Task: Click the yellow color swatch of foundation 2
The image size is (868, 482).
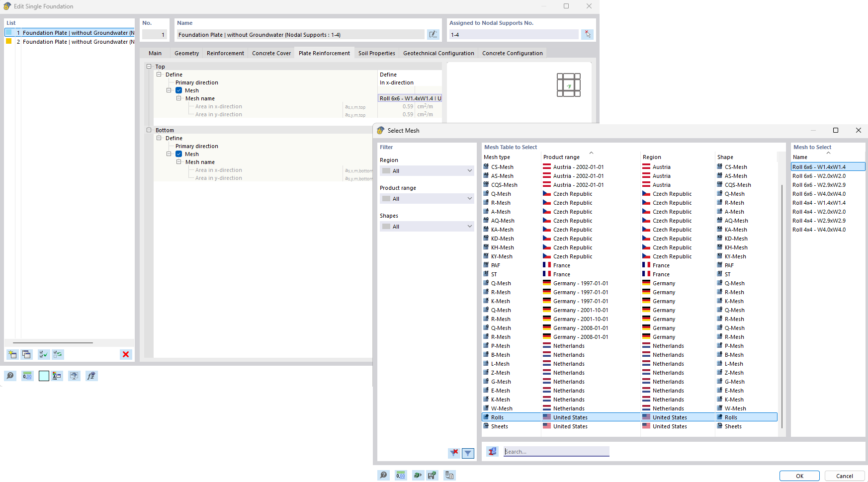Action: coord(8,41)
